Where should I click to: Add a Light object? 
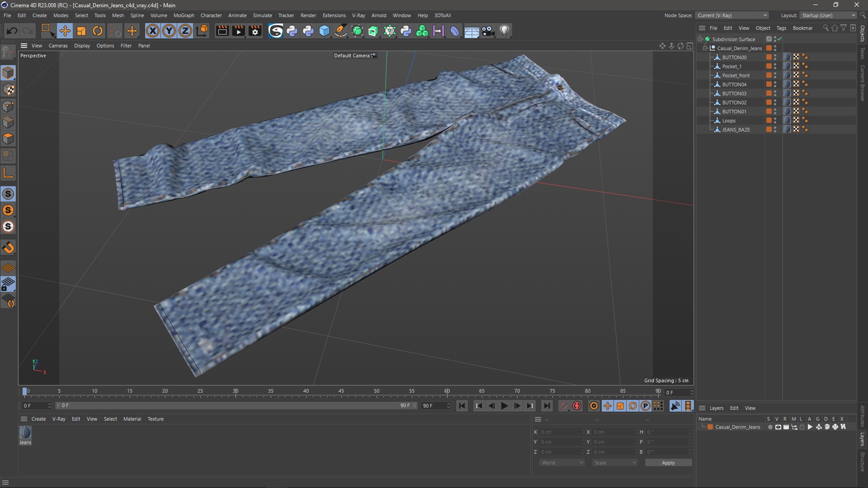(505, 31)
